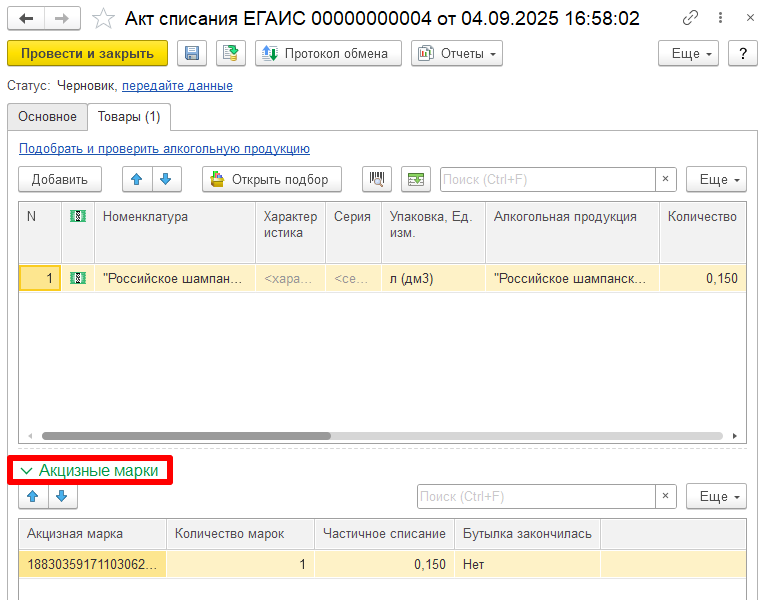This screenshot has height=600, width=764.
Task: Move excise stamp row up
Action: click(x=33, y=496)
